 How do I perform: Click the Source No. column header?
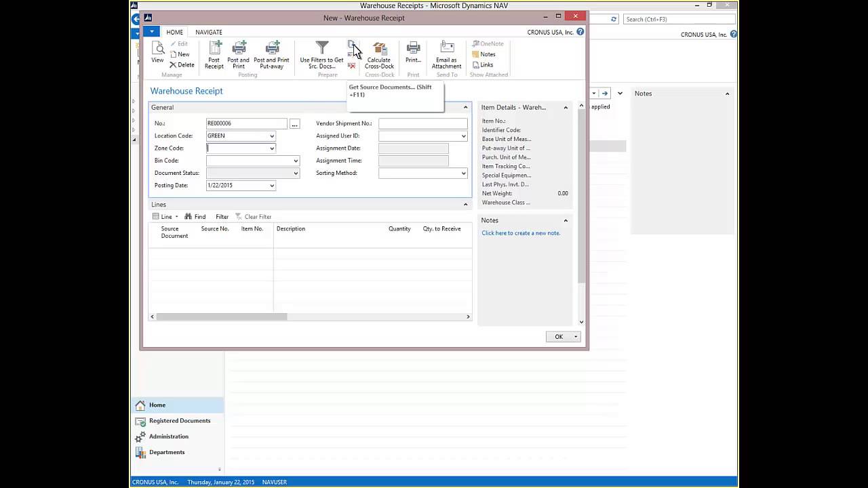click(x=215, y=229)
